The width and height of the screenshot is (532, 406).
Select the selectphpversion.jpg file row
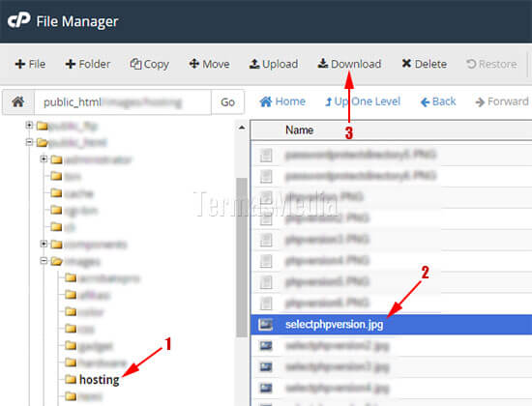pos(391,325)
